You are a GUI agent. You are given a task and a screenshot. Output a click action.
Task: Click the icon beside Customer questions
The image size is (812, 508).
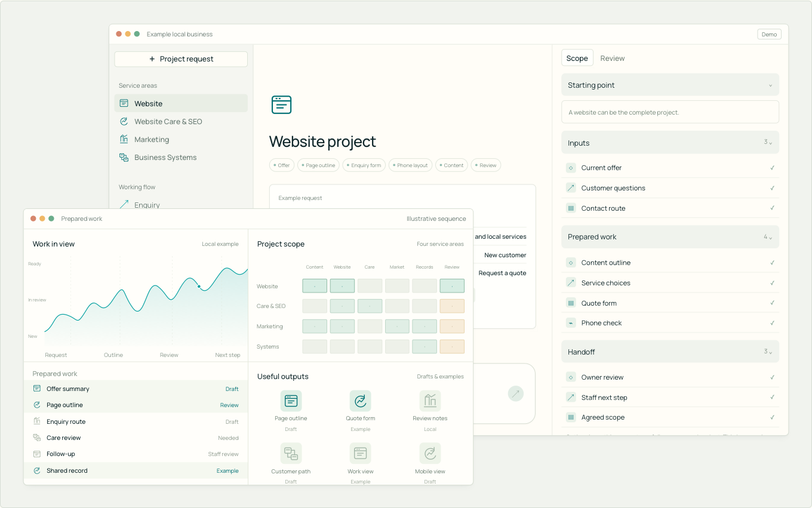pos(571,188)
